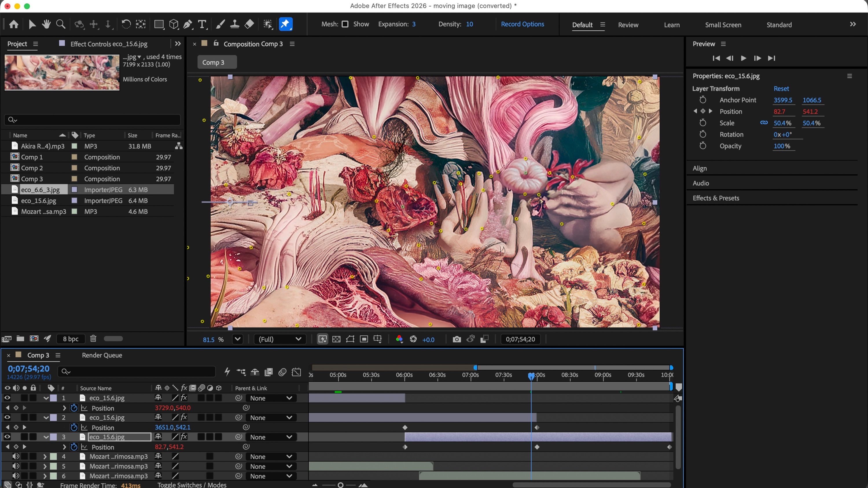Toggle the Scale constrain proportions link
Viewport: 868px width, 488px height.
click(764, 123)
